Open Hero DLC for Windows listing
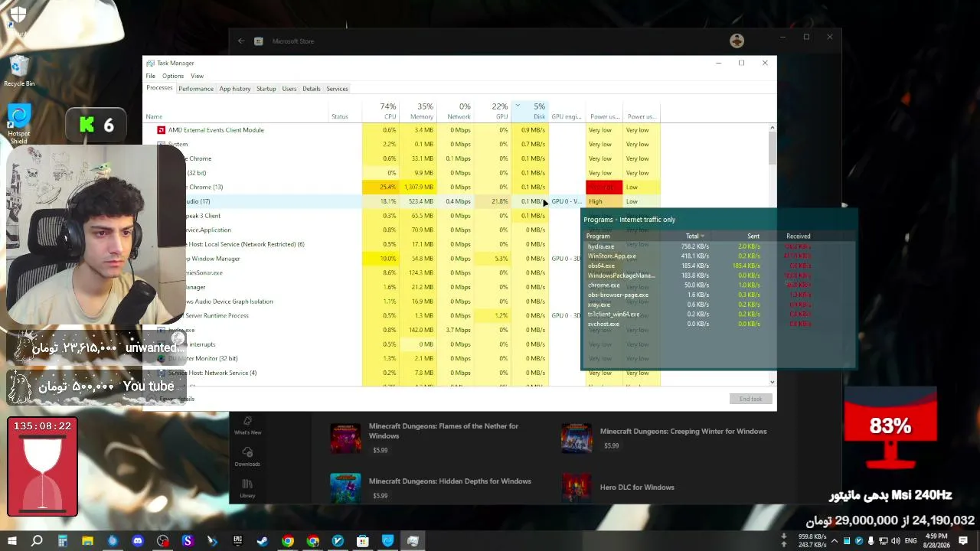The width and height of the screenshot is (980, 551). [x=637, y=487]
